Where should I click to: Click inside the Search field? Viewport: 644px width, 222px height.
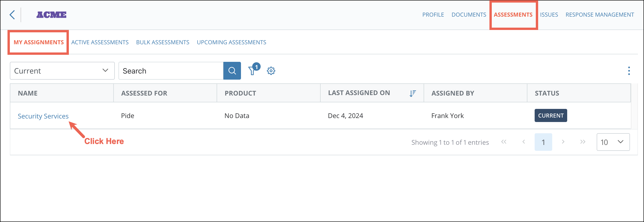point(171,70)
